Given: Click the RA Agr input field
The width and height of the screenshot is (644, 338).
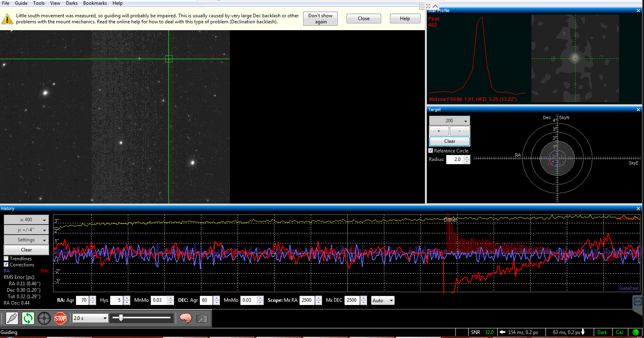Looking at the screenshot, I should [82, 301].
